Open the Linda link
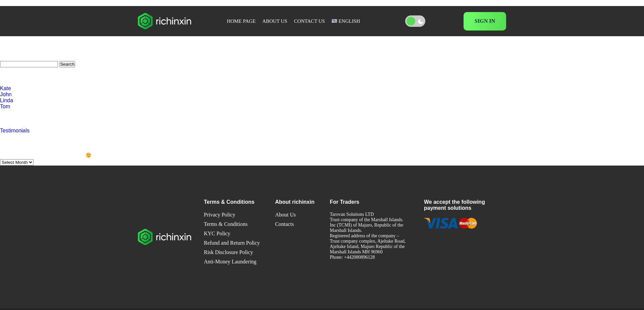The image size is (644, 310). point(6,101)
